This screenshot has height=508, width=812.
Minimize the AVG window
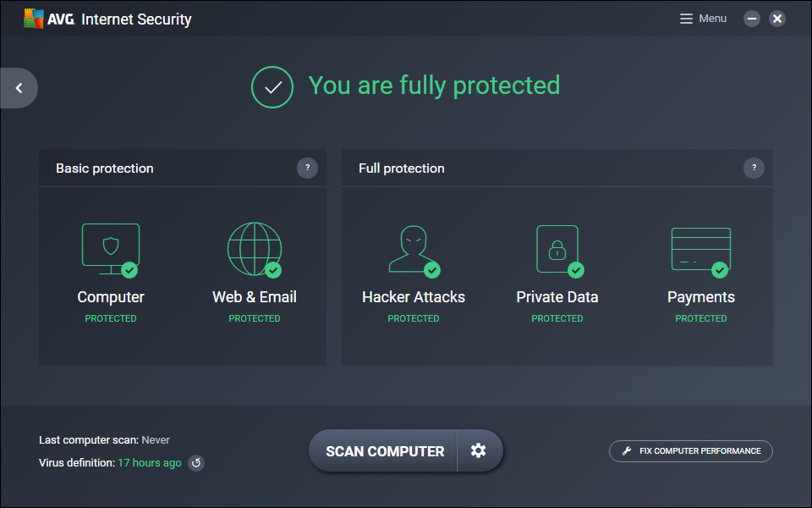(x=752, y=19)
